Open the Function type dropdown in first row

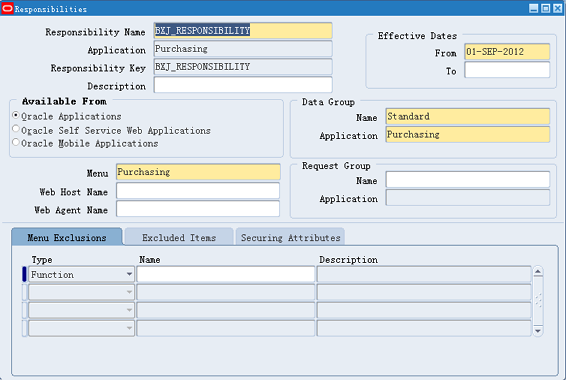(x=129, y=274)
